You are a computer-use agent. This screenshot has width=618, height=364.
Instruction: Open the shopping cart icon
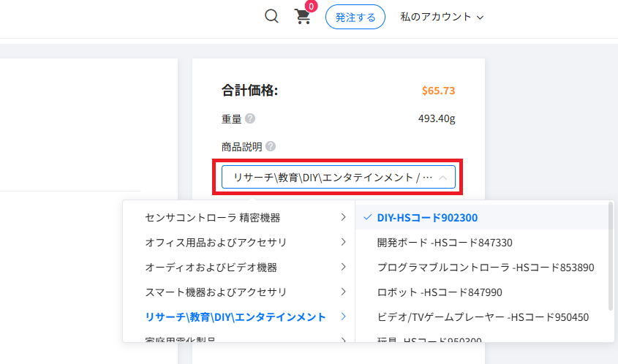tap(303, 17)
